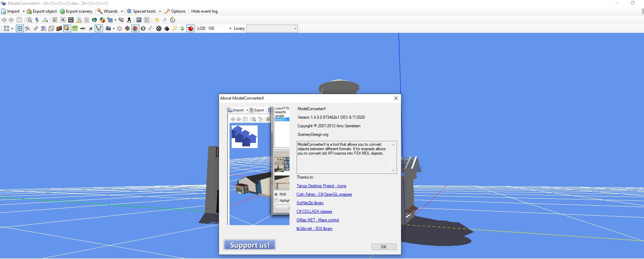Open the Livery combo box

[x=272, y=28]
